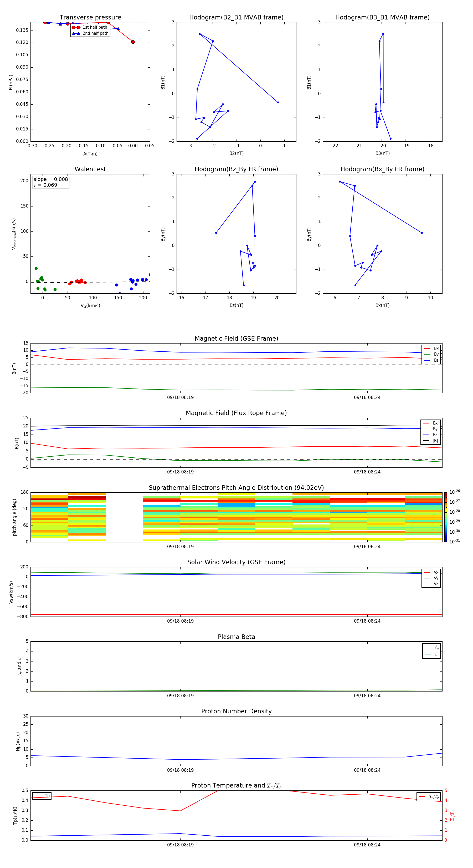Click the 'Hodogram(B3_B1 MVAB frame)' title
Viewport: 473px width, 868px height.
pos(382,17)
